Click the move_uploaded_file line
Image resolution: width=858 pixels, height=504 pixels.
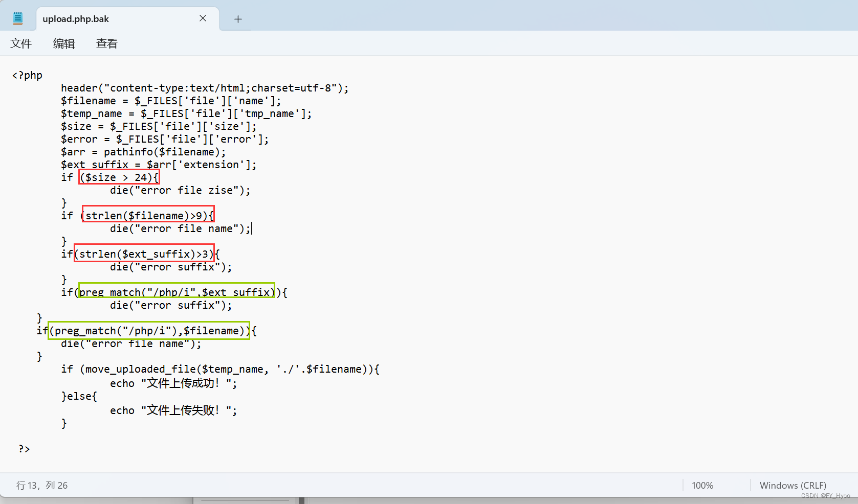click(220, 369)
